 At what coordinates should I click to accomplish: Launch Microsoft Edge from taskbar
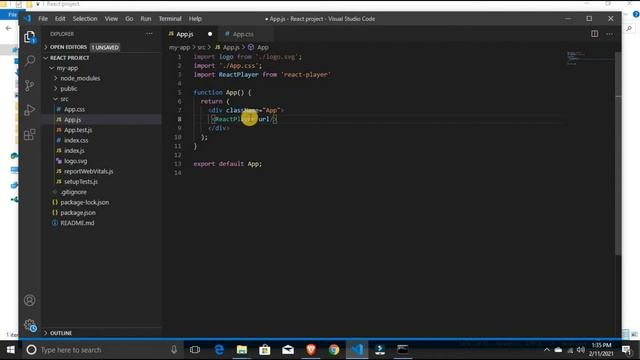pos(219,350)
